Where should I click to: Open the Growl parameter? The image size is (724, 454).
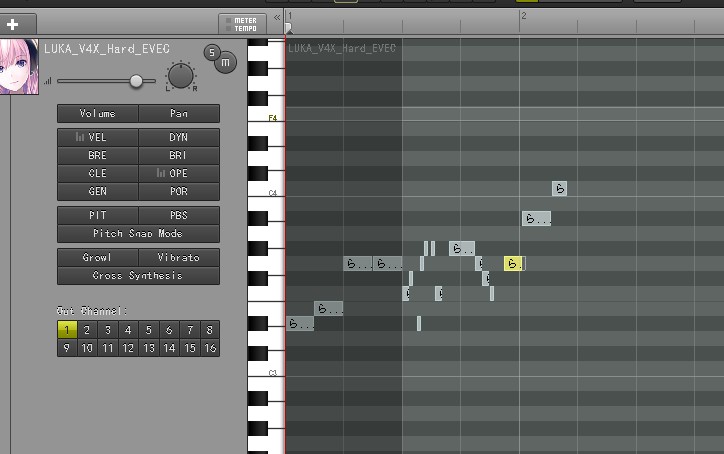pyautogui.click(x=98, y=258)
